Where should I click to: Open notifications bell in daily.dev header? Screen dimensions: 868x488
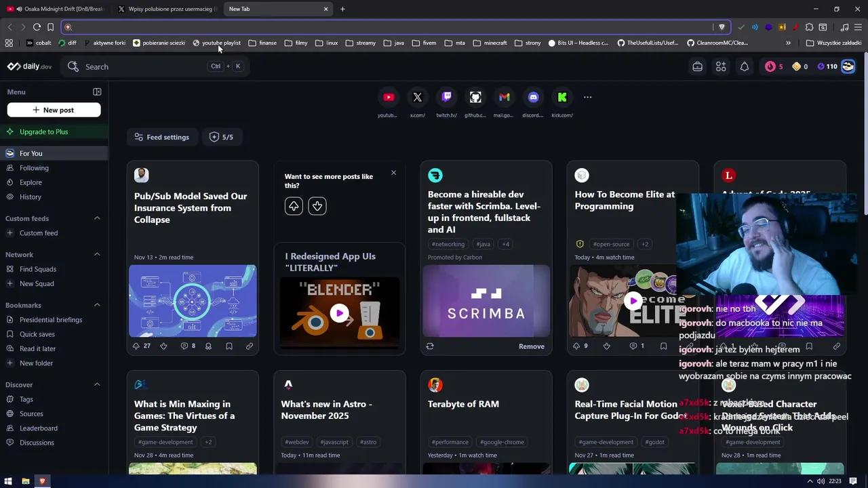(745, 66)
